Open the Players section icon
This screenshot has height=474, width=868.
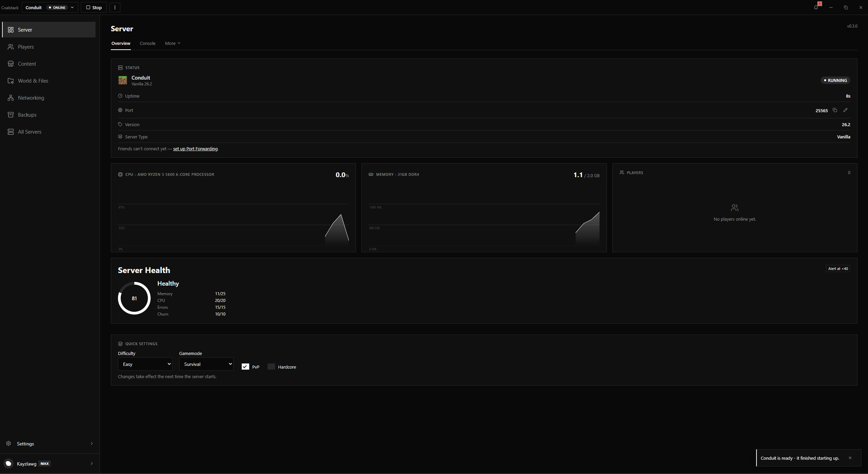pyautogui.click(x=11, y=47)
